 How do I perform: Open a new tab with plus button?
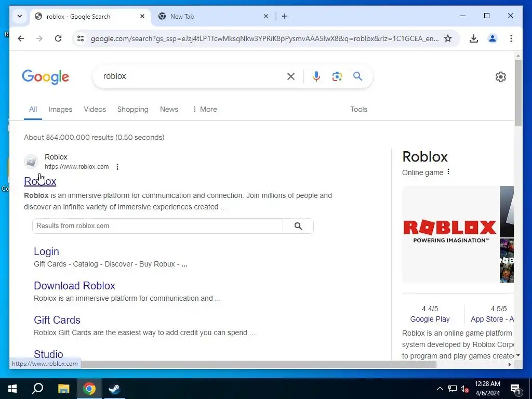click(285, 16)
